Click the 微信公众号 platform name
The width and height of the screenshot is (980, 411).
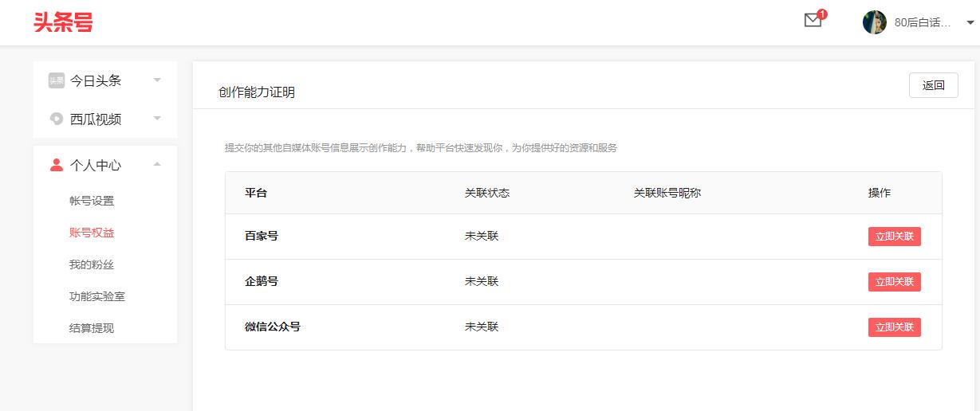click(273, 327)
